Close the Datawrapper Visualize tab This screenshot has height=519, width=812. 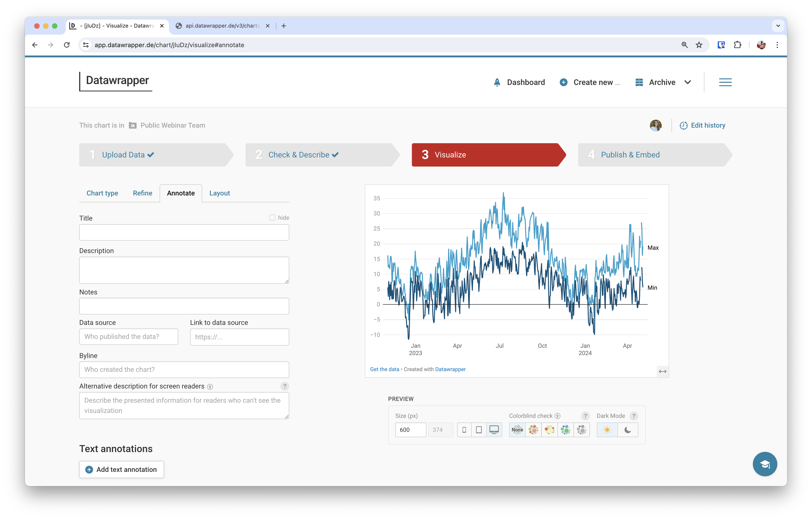click(162, 26)
